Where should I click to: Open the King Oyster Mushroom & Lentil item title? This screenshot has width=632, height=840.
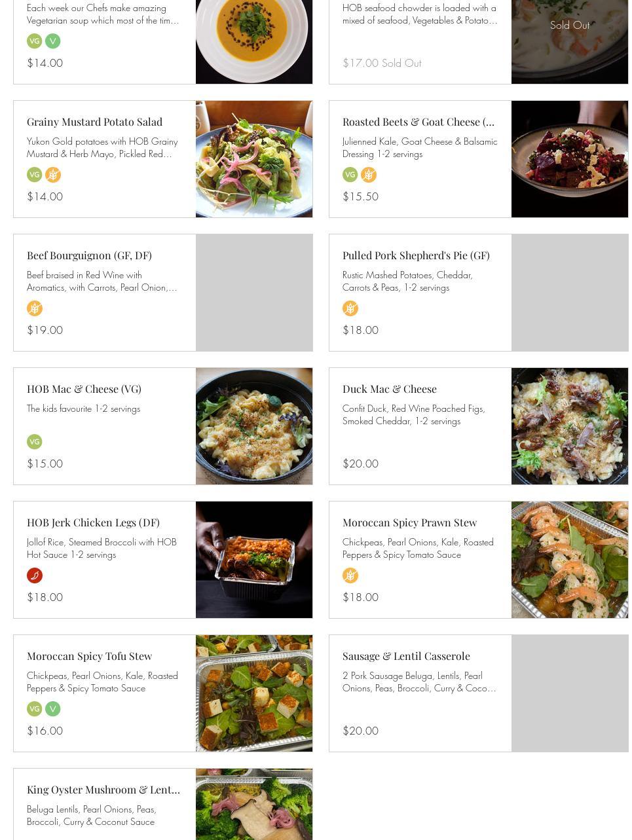click(x=103, y=790)
